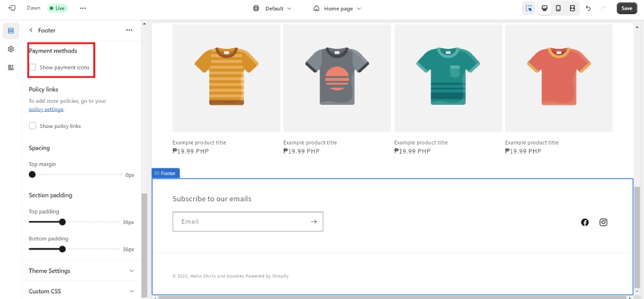Click the Dawn theme name

[x=33, y=8]
